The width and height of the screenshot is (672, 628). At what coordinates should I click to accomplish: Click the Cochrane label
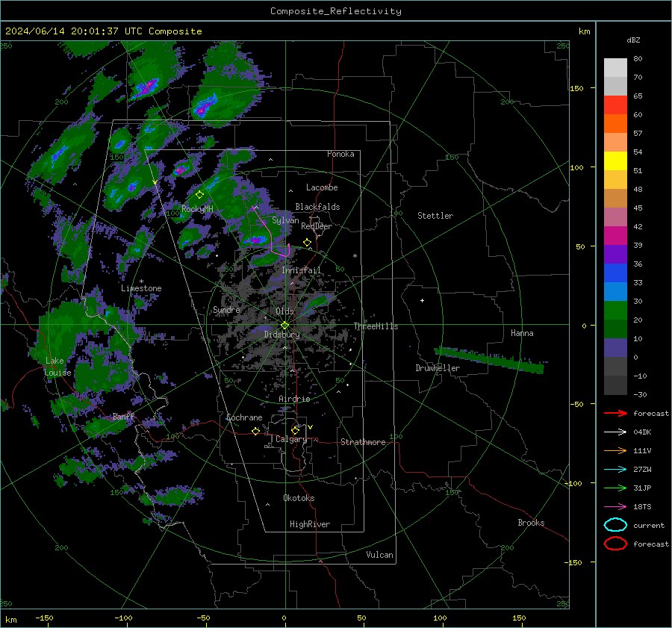pyautogui.click(x=244, y=417)
